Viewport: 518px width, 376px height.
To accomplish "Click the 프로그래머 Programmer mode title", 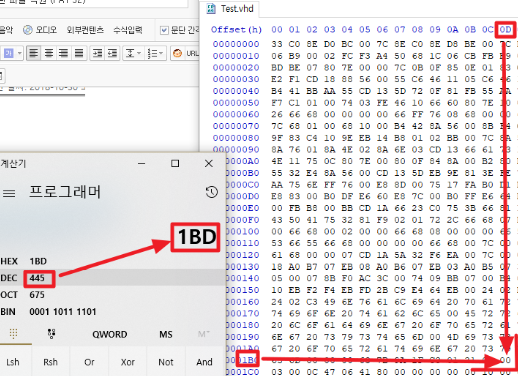I will [x=65, y=192].
